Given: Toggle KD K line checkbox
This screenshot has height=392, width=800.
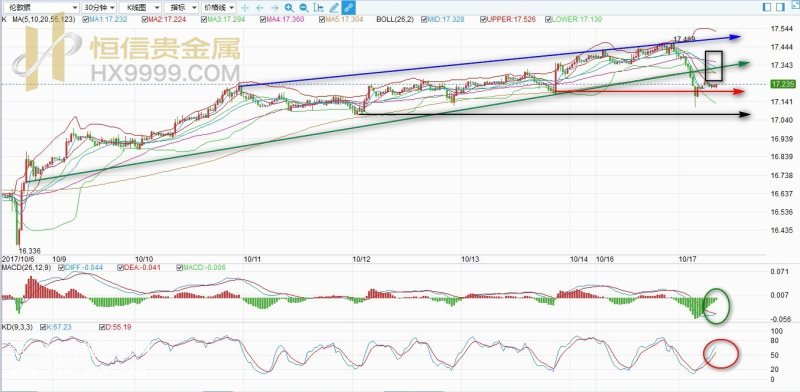Looking at the screenshot, I should pyautogui.click(x=44, y=327).
